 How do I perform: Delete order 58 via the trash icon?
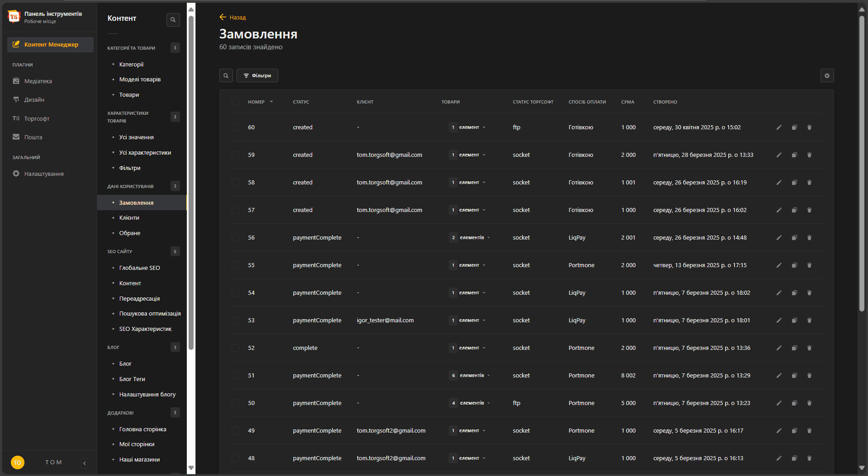tap(809, 183)
